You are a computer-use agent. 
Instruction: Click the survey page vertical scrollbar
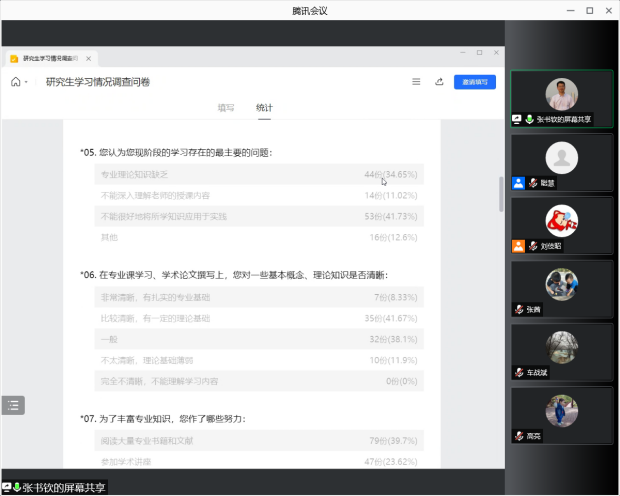[x=501, y=194]
